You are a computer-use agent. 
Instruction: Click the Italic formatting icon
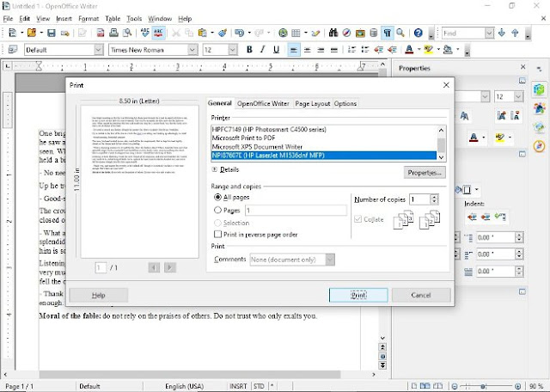(x=262, y=50)
